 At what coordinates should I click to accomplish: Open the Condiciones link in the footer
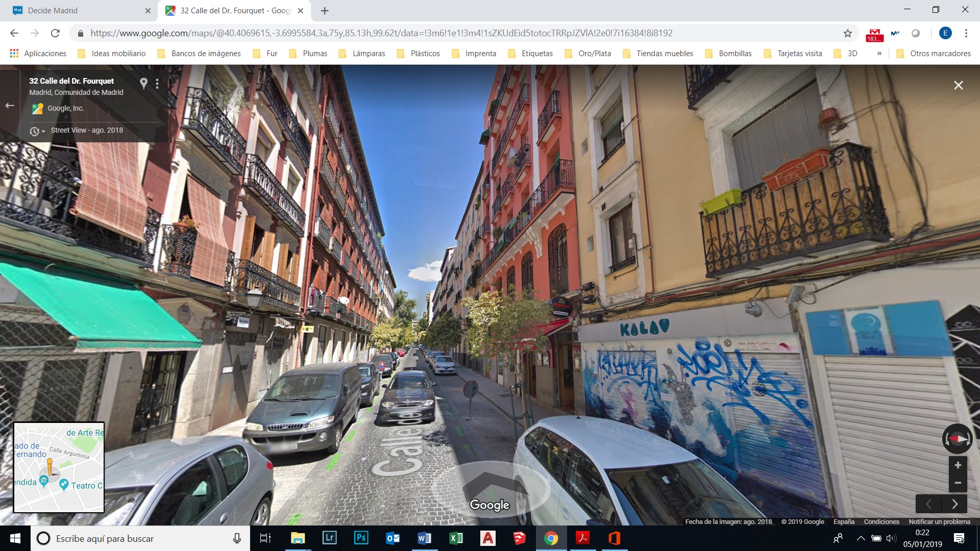881,521
